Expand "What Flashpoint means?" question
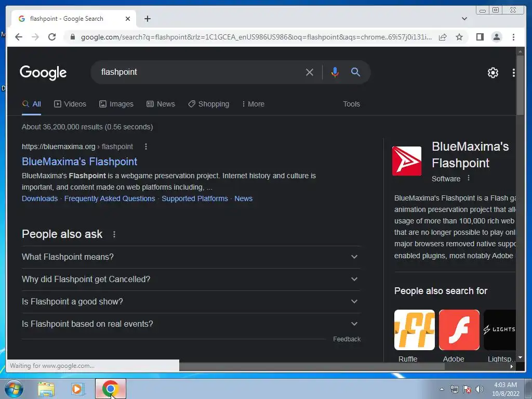Viewport: 532px width, 399px height. click(x=191, y=257)
